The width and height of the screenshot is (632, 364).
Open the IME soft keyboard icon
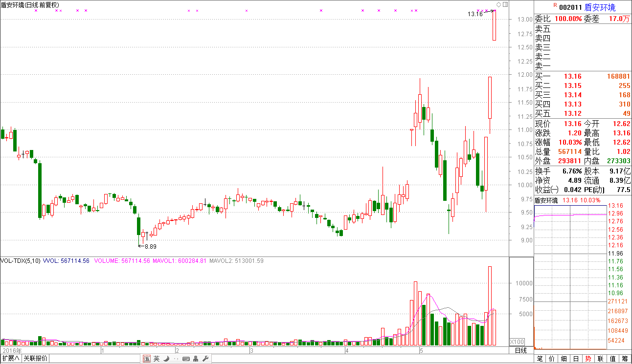click(x=186, y=359)
